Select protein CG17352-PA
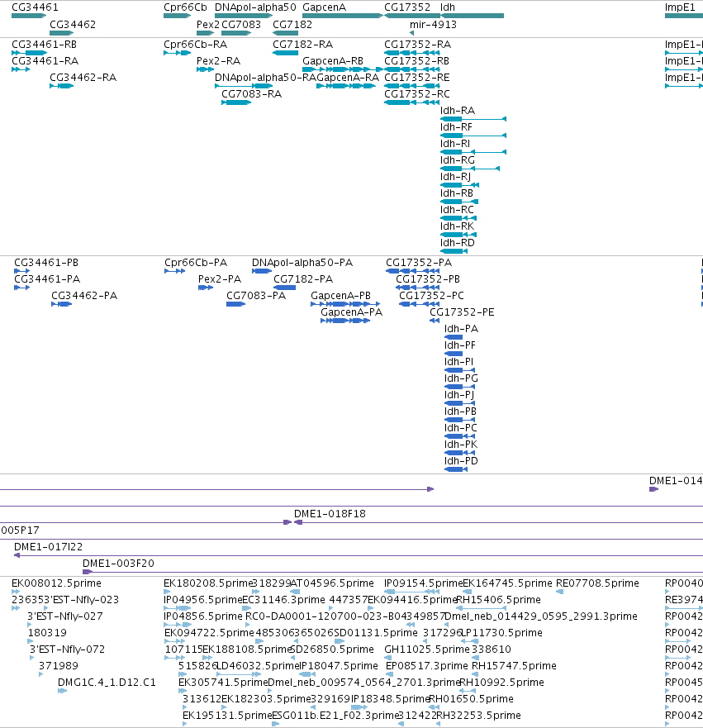This screenshot has width=703, height=728. (412, 271)
